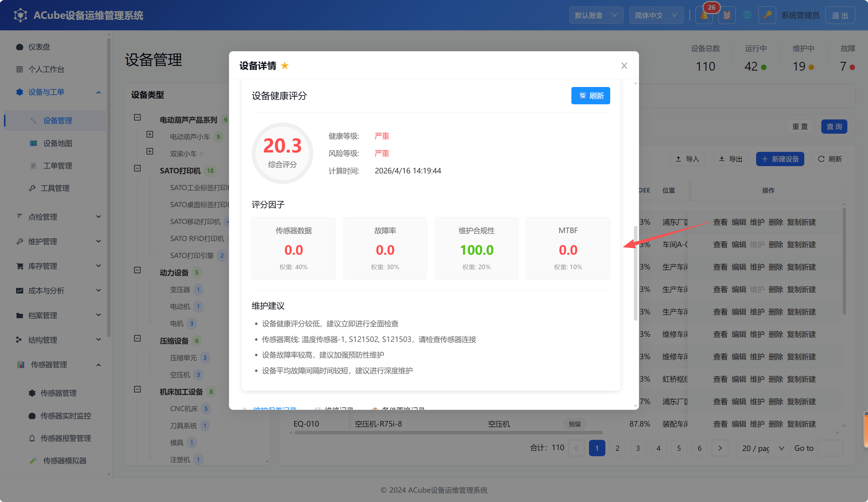Screen dimensions: 868x502
Task: Click the next page arrow in pagination
Action: coord(720,448)
